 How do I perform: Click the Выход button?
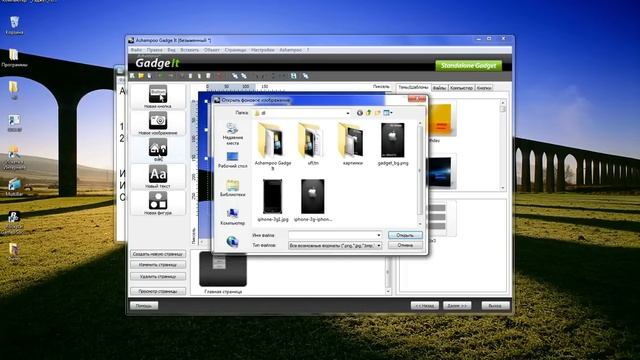tap(495, 305)
